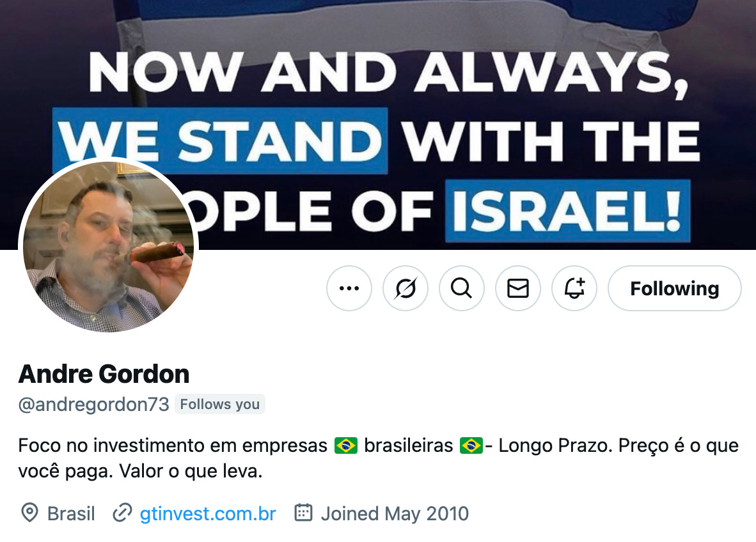Click the Andre Gordon display name

104,374
